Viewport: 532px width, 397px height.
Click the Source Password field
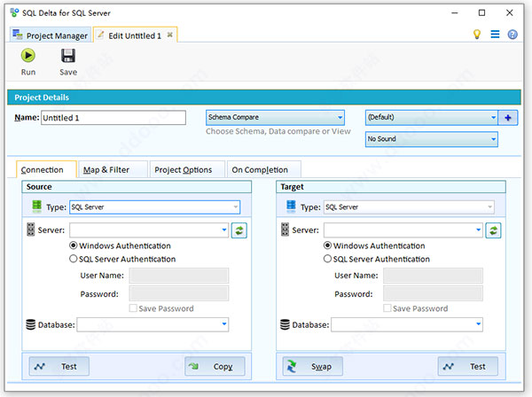pos(179,293)
